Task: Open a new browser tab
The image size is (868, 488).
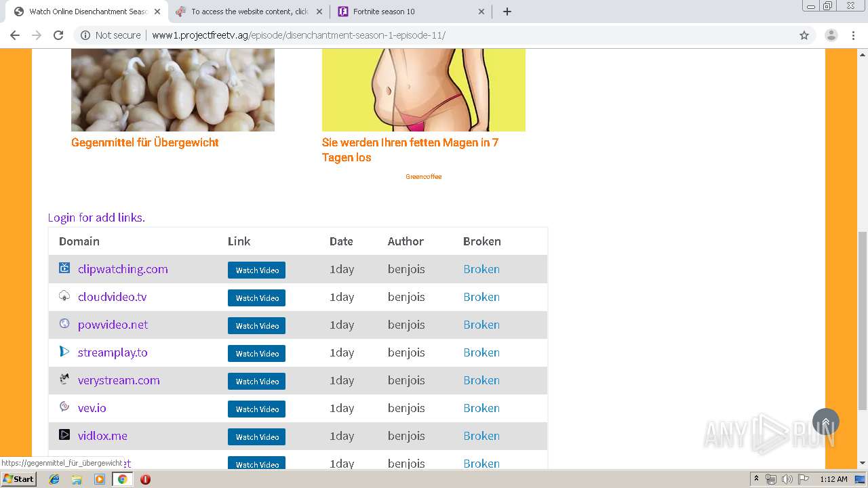Action: tap(507, 12)
